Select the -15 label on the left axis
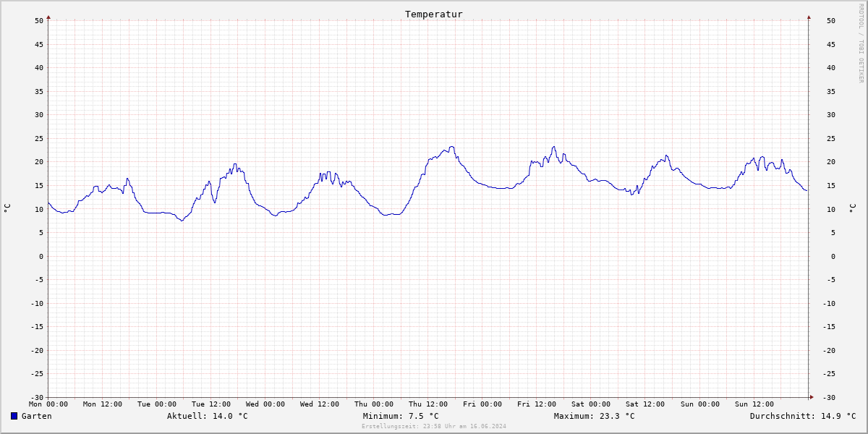 (x=36, y=326)
